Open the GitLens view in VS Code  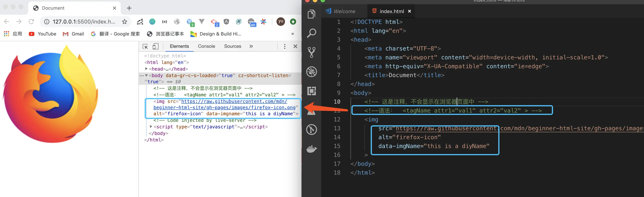312,129
